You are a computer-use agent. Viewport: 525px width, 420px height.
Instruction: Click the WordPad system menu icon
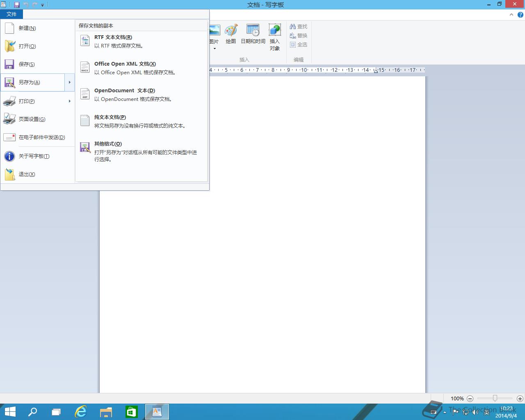click(x=4, y=5)
